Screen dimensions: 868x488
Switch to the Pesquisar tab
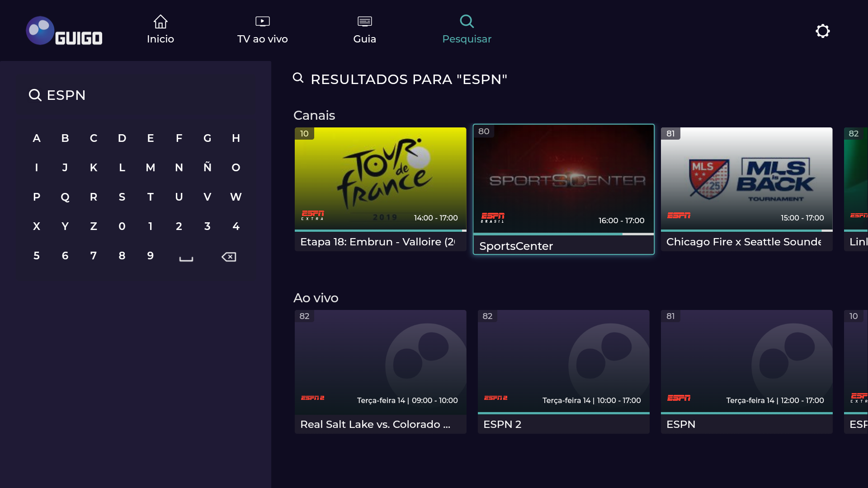467,39
